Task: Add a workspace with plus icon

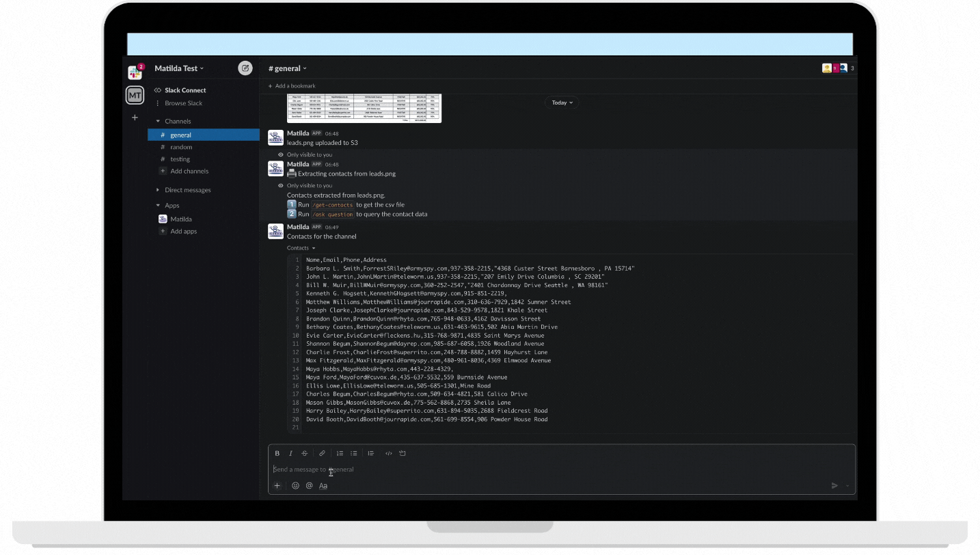Action: tap(135, 118)
